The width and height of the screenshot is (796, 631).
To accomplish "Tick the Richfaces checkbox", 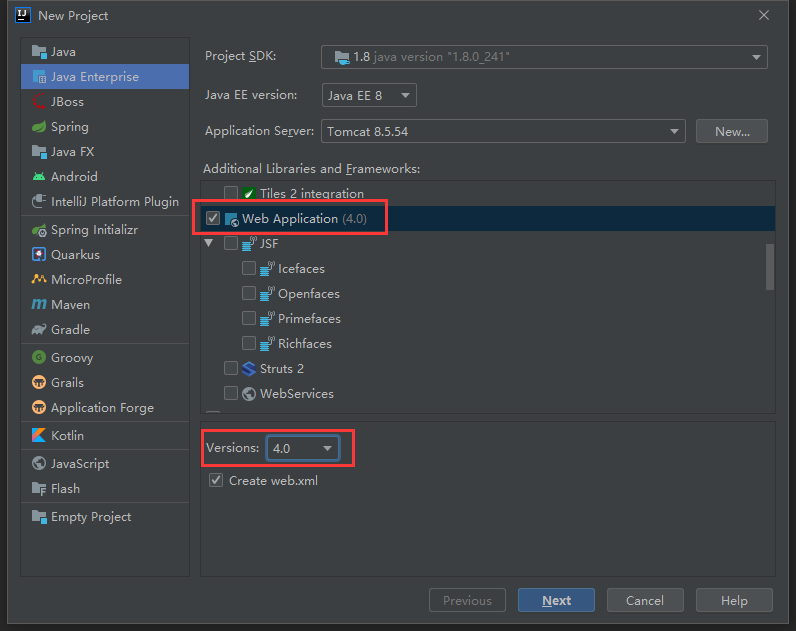I will 249,343.
